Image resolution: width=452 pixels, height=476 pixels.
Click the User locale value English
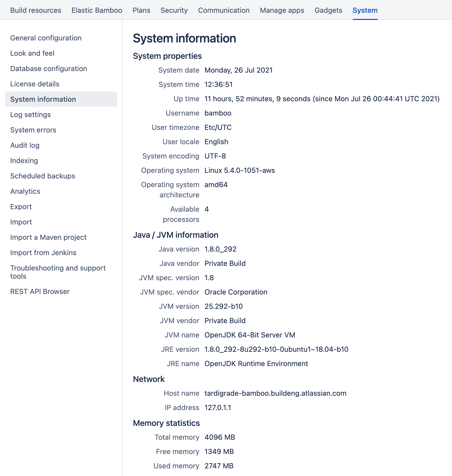pos(216,142)
